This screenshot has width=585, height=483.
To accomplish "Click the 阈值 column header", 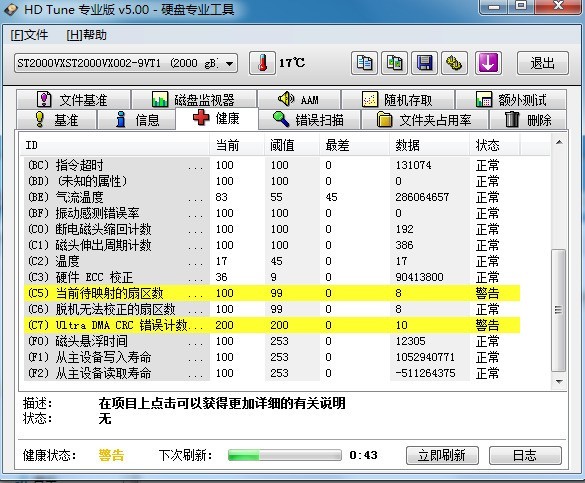I will coord(292,145).
